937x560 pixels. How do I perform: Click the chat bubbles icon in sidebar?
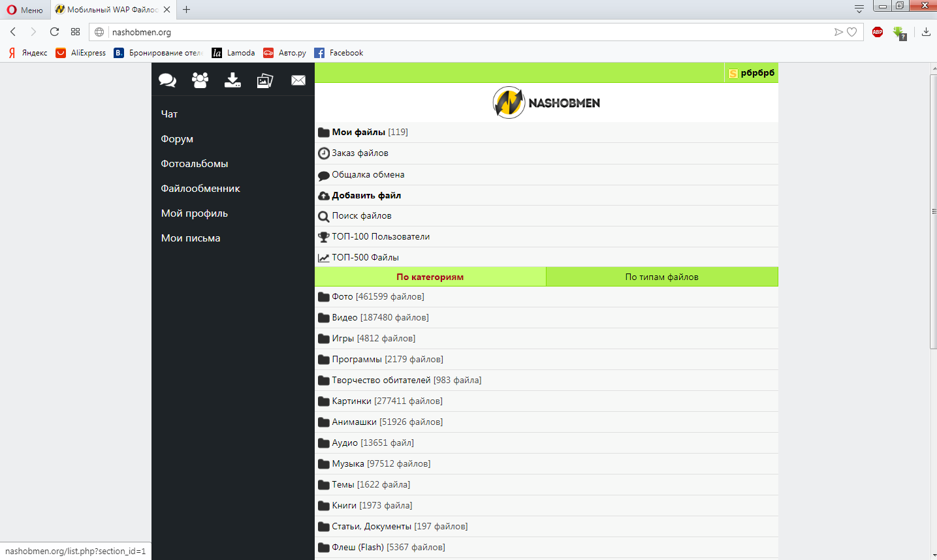click(167, 80)
